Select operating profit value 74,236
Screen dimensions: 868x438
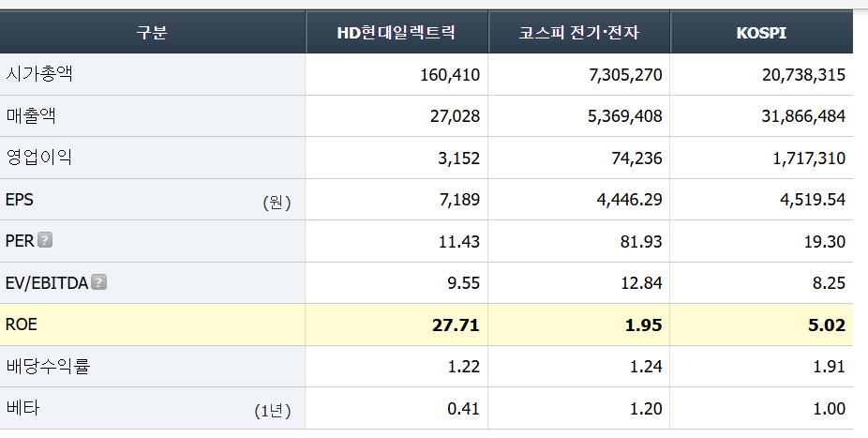click(x=636, y=159)
